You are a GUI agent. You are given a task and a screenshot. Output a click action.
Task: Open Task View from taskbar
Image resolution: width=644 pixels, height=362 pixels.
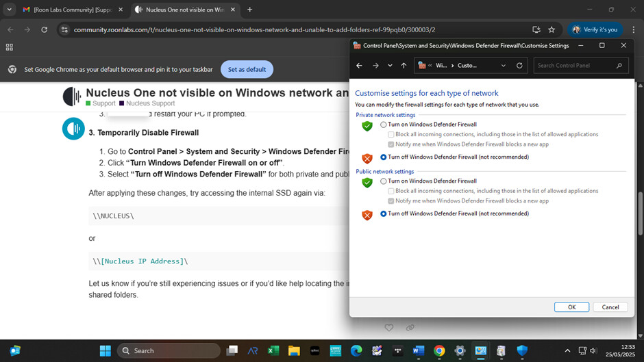tap(232, 351)
